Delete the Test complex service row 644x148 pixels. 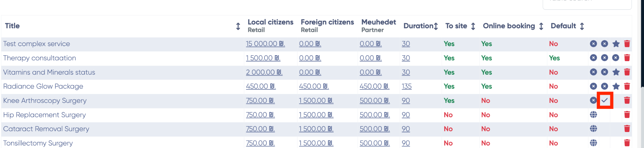627,44
